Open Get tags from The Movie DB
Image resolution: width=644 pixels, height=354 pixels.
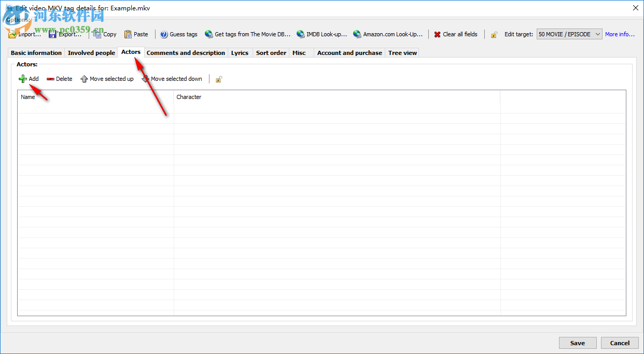coord(209,34)
